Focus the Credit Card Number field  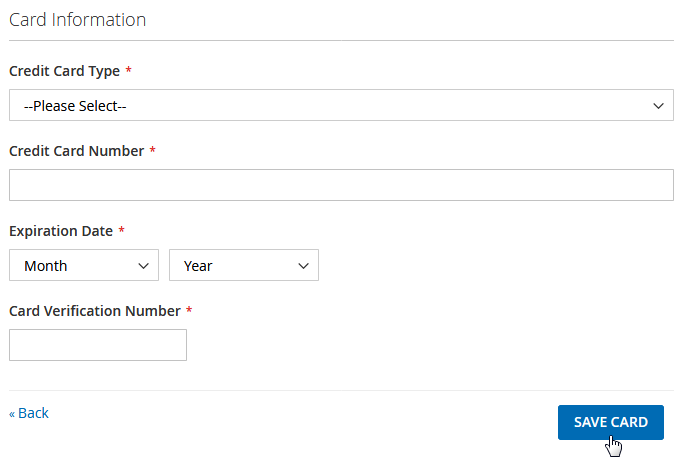tap(340, 185)
